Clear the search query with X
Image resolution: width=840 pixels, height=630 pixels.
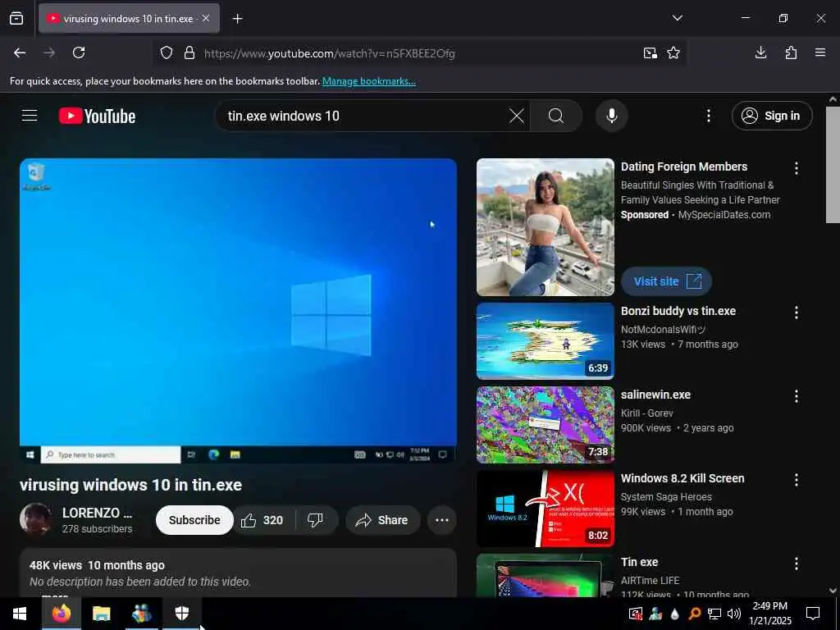pos(517,116)
